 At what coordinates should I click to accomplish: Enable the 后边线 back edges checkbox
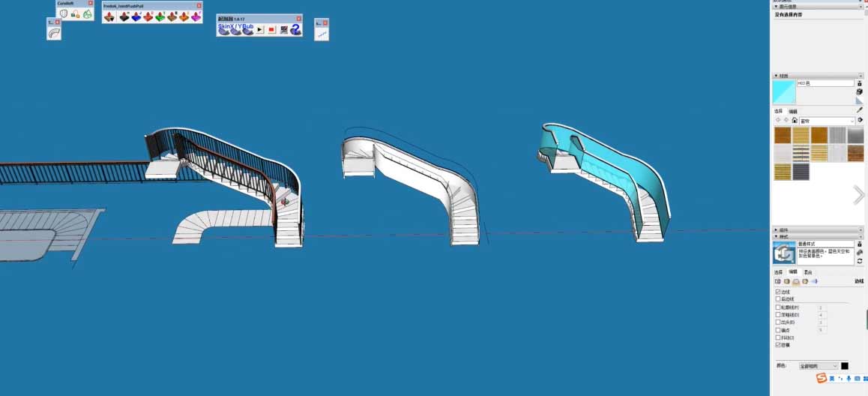pos(777,298)
